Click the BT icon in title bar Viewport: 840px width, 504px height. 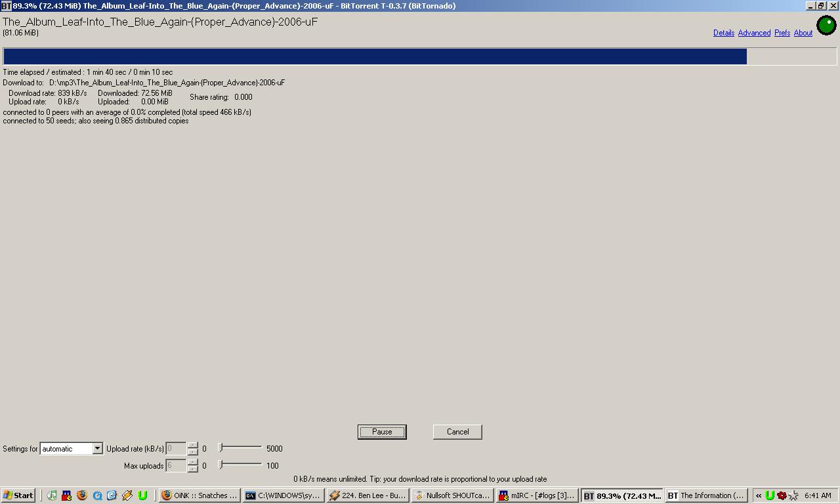(x=6, y=6)
